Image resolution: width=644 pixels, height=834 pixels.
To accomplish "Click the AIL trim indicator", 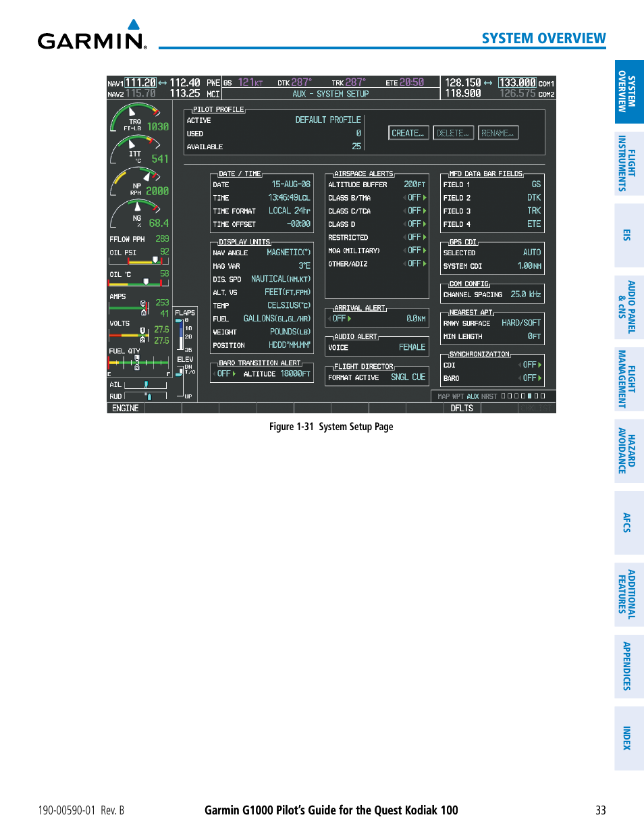I will (x=138, y=385).
